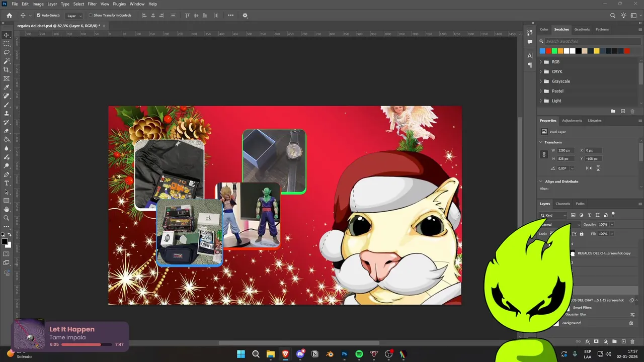
Task: Open the Auto-Select Layer dropdown
Action: 74,16
